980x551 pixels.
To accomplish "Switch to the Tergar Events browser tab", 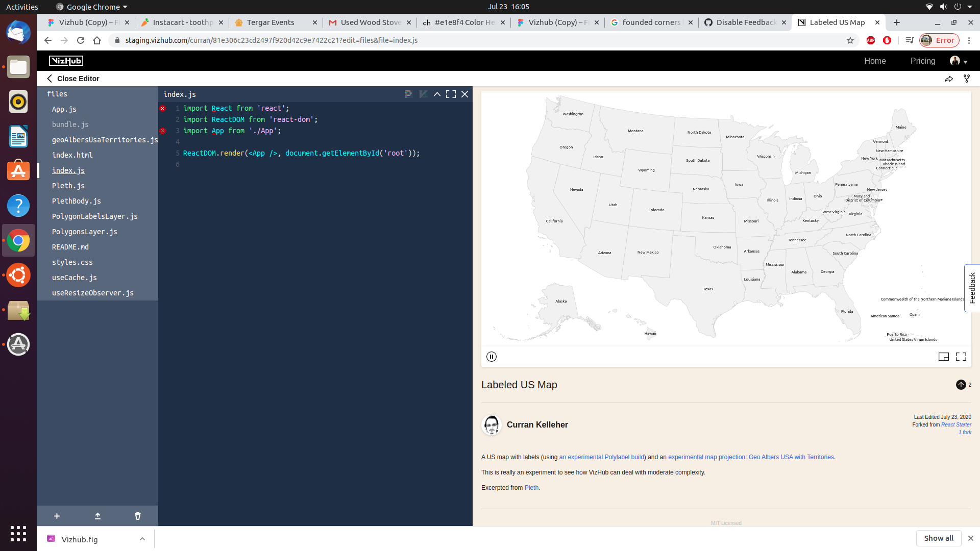I will (x=271, y=22).
